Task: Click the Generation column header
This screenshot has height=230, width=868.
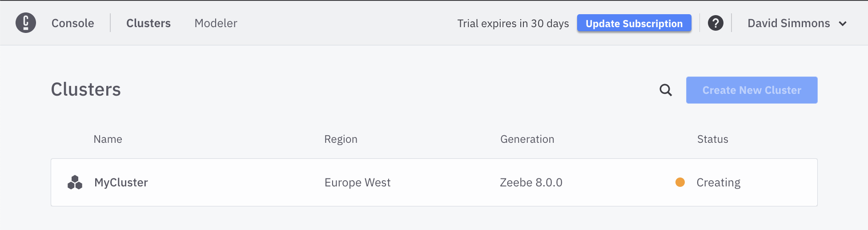Action: 527,139
